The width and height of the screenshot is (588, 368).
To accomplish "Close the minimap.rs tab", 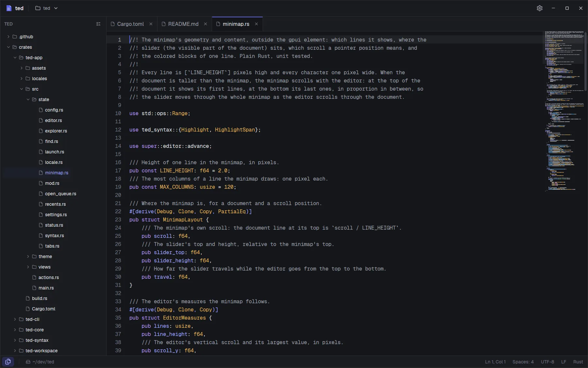I will [256, 24].
